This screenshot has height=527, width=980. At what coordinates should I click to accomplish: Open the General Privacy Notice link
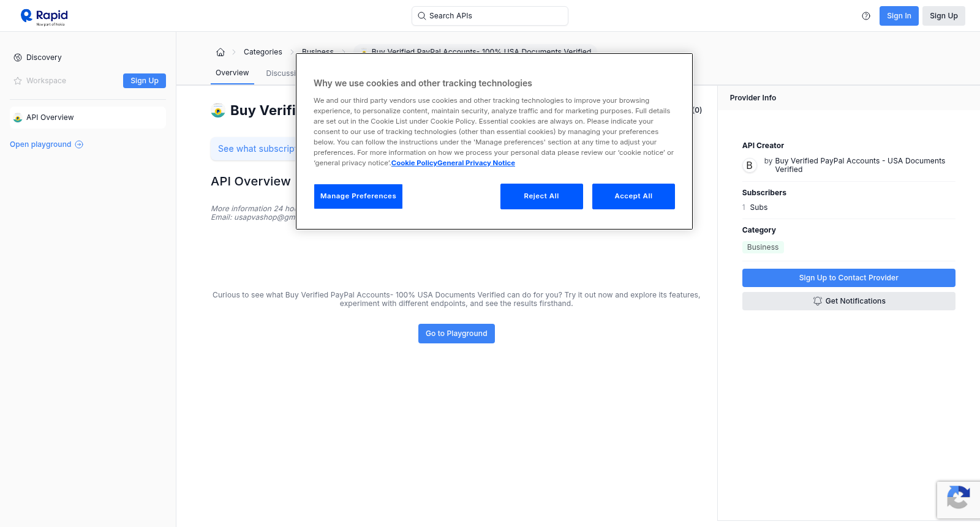[476, 163]
